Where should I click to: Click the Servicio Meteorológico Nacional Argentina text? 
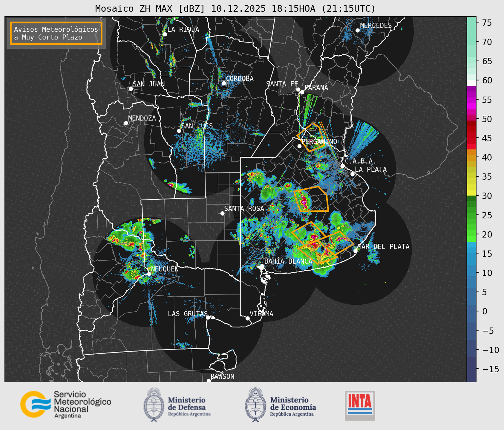pos(82,405)
